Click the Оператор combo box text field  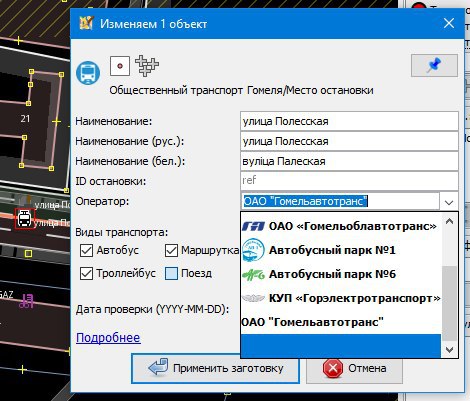340,201
